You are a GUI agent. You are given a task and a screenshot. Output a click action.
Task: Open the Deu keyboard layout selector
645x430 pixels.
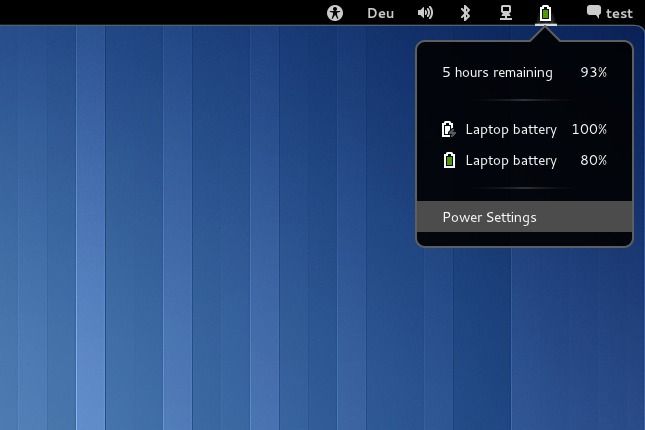click(x=380, y=13)
